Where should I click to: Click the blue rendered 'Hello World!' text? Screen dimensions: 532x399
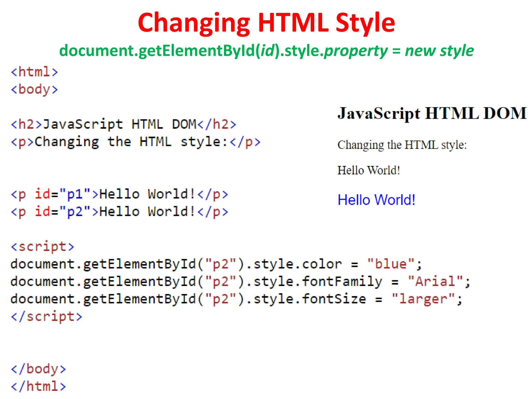click(x=376, y=200)
